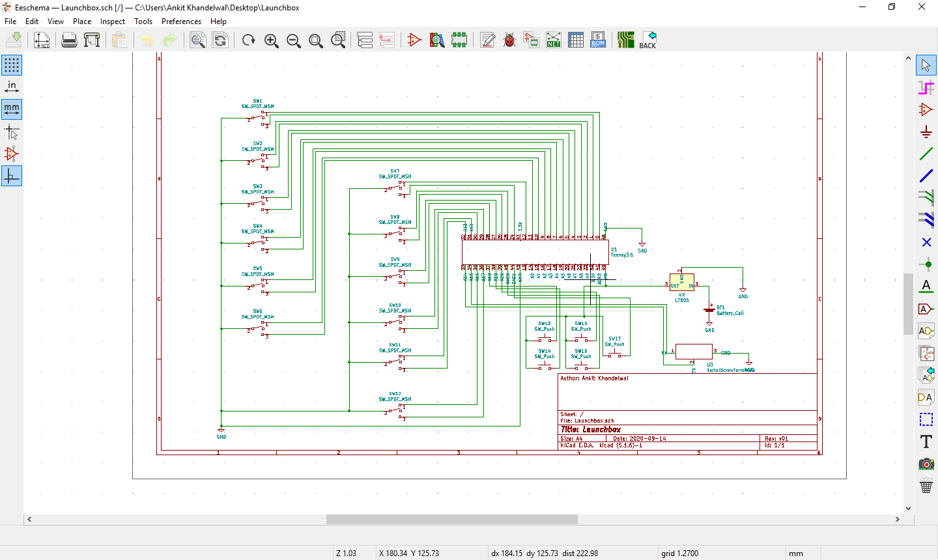938x560 pixels.
Task: Click the Generate netlist icon
Action: point(553,40)
